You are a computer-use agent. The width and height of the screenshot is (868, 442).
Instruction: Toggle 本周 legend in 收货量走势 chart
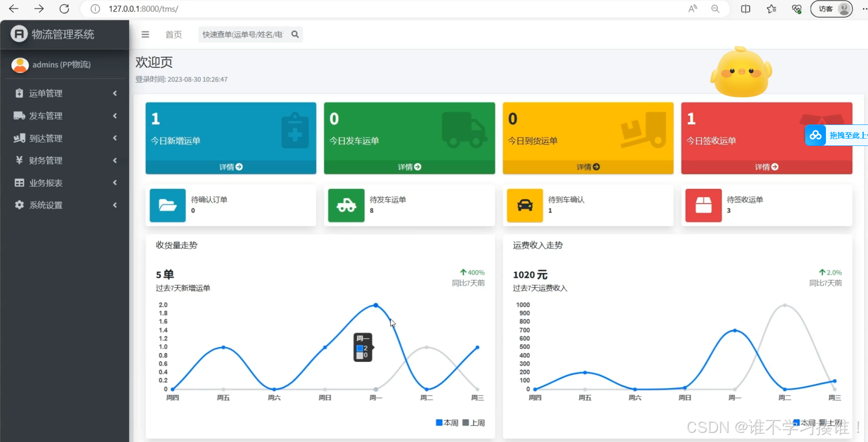[447, 423]
